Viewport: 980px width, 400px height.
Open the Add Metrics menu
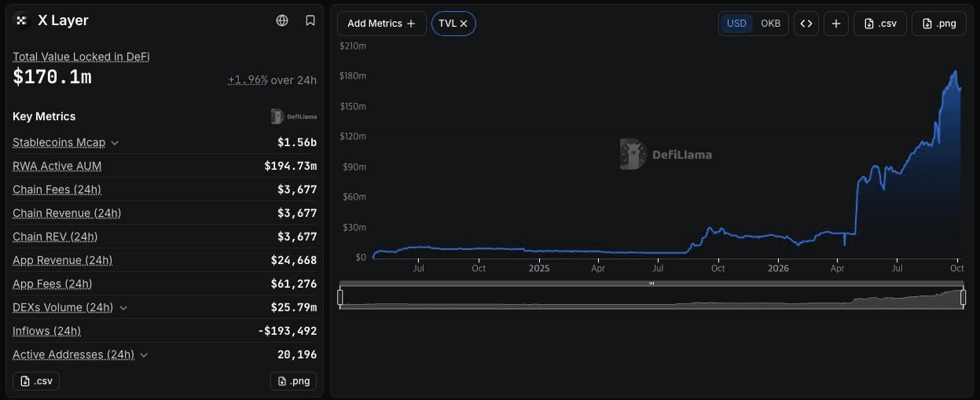pos(382,24)
